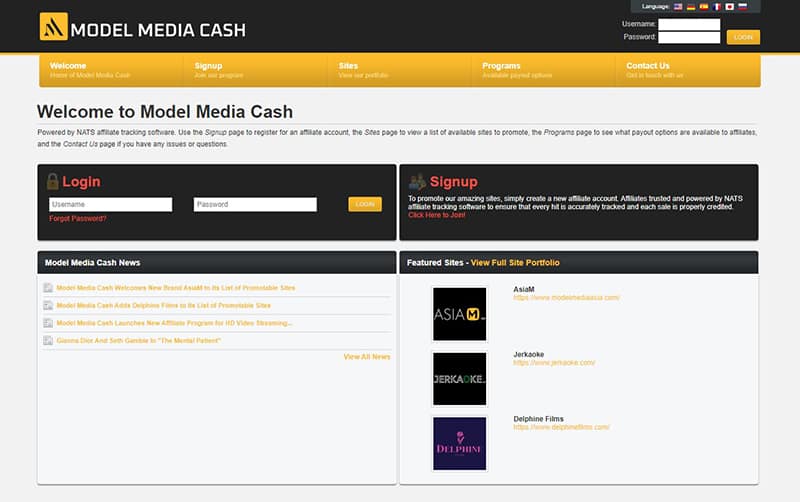Click news icon next to Gianna Dior item
Image resolution: width=800 pixels, height=502 pixels.
[x=48, y=340]
